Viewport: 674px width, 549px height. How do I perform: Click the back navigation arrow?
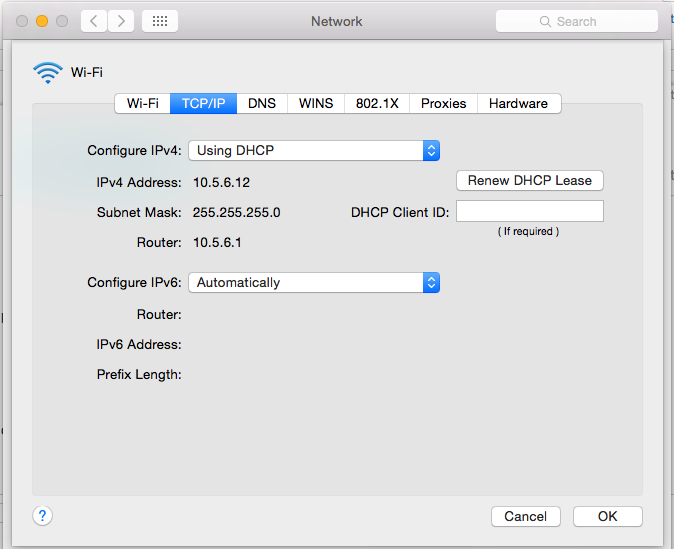[94, 21]
